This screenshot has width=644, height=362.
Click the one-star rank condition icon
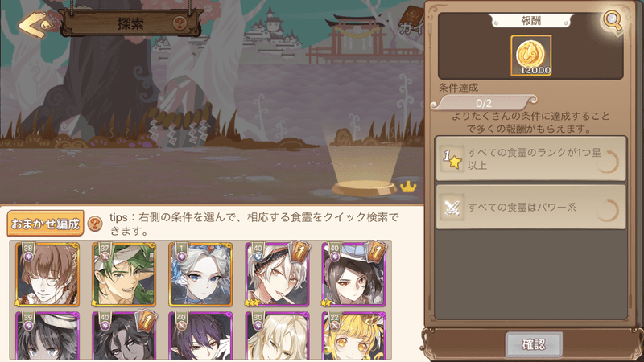(x=452, y=158)
